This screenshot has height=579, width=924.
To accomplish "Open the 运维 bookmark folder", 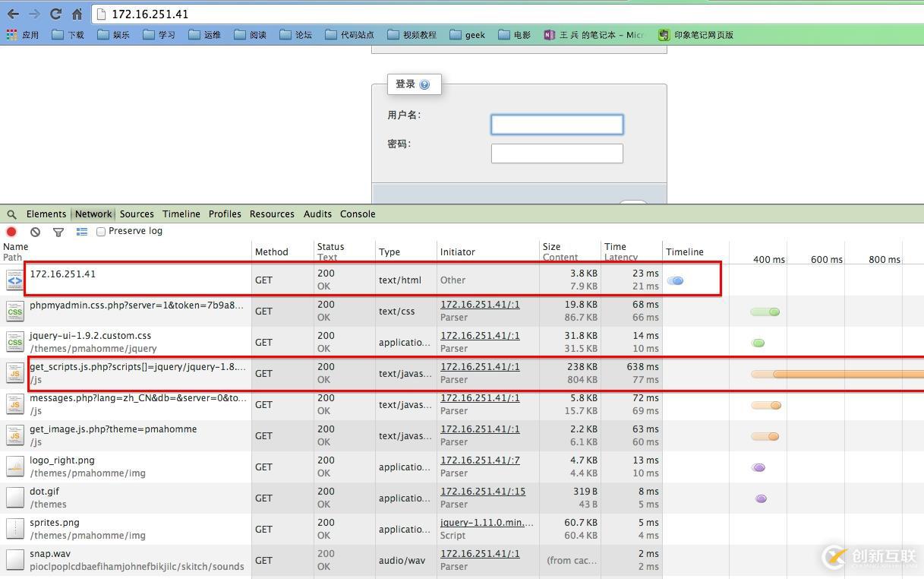I will (205, 35).
